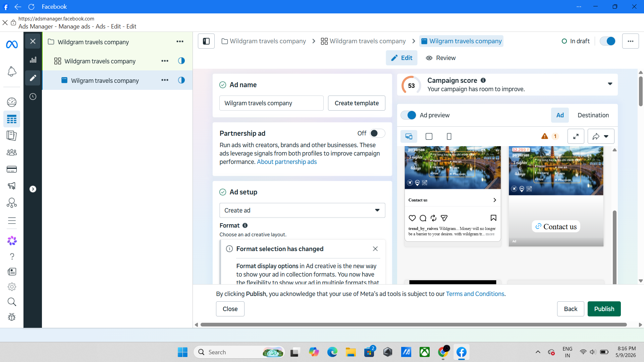The height and width of the screenshot is (362, 644).
Task: Select the pencil edit icon in dark panel
Action: tap(33, 78)
